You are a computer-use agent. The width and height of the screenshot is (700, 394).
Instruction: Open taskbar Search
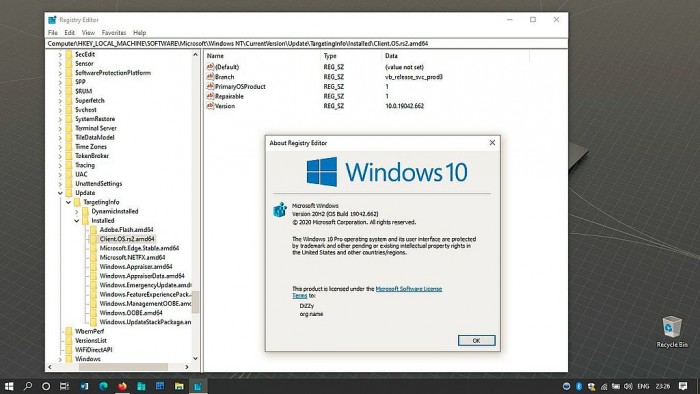click(28, 386)
